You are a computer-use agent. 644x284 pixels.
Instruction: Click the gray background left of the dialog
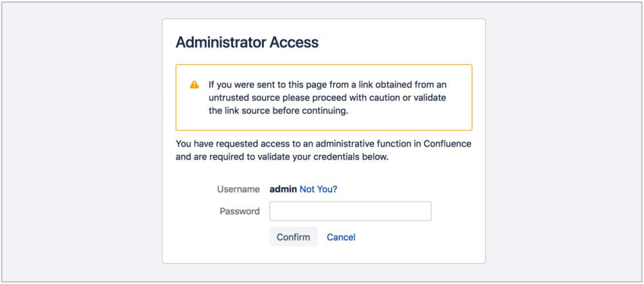81,142
